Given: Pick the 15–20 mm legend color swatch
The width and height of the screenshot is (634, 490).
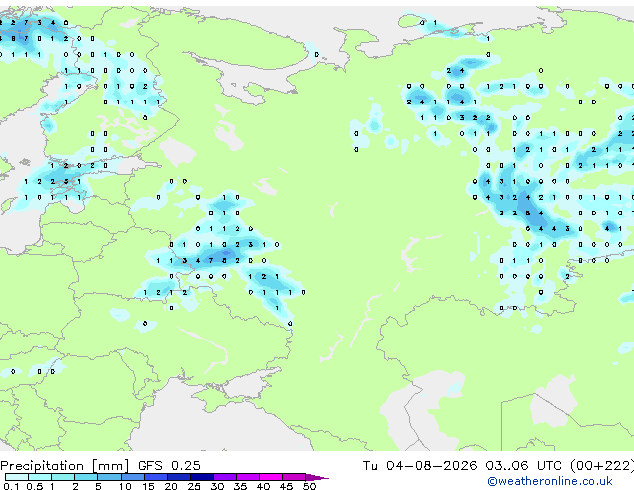Looking at the screenshot, I should 156,477.
